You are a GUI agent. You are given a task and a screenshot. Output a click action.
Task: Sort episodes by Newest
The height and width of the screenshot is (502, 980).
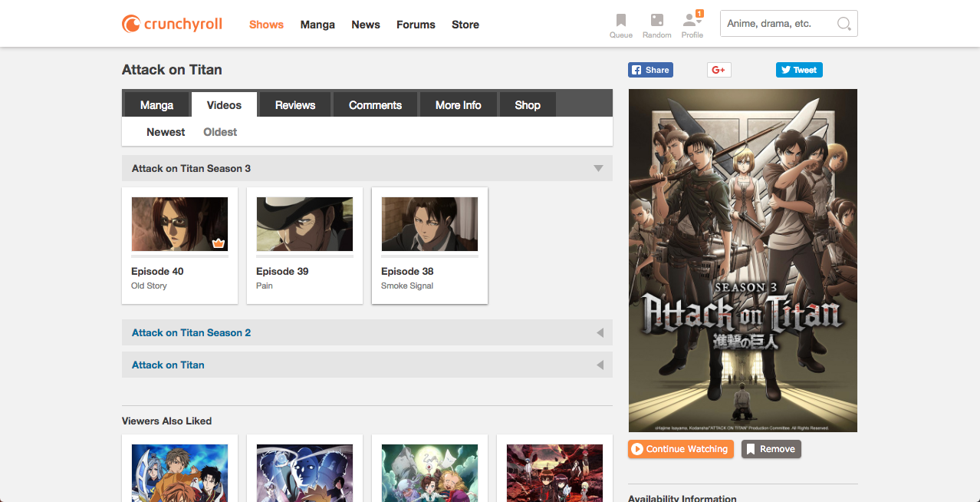click(x=166, y=132)
